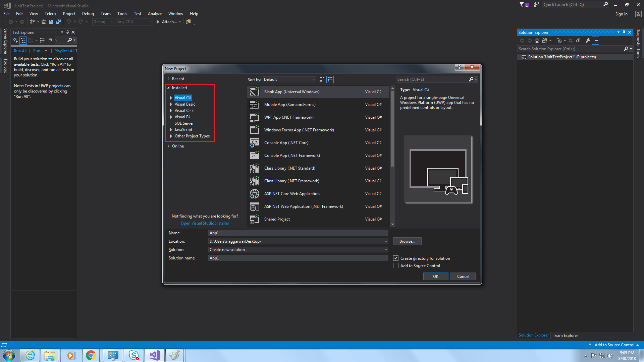
Task: Click Open Visual Studio Installer link
Action: 205,223
